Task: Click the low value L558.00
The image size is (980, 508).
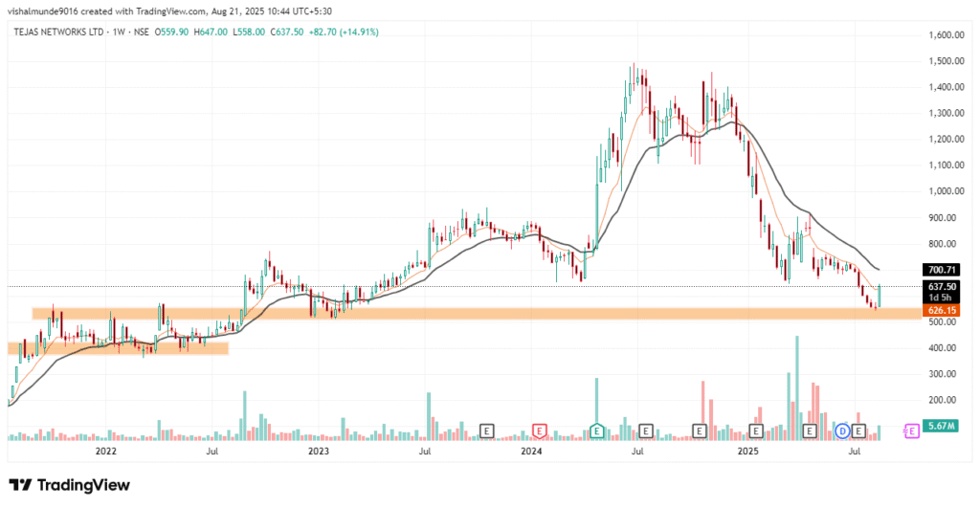Action: [x=249, y=32]
